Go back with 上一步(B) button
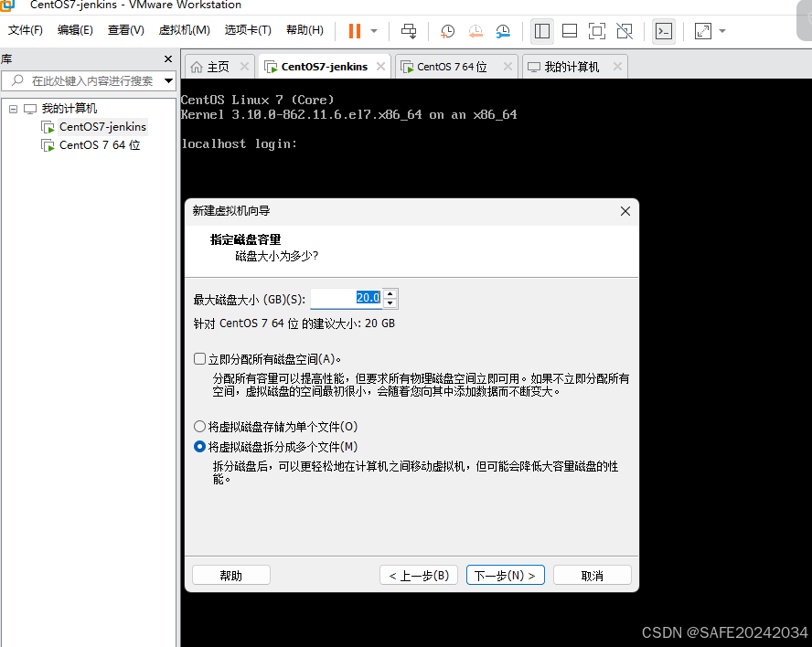Image resolution: width=812 pixels, height=647 pixels. tap(419, 575)
